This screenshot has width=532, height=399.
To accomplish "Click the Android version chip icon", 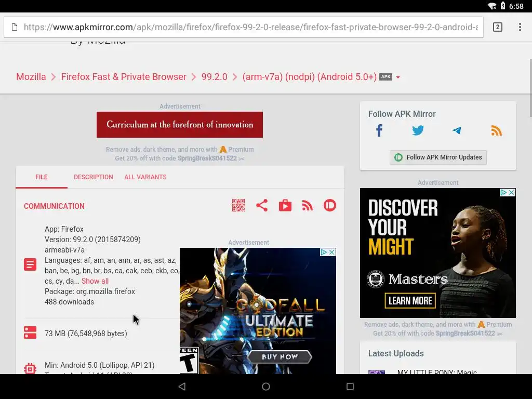I will (30, 368).
